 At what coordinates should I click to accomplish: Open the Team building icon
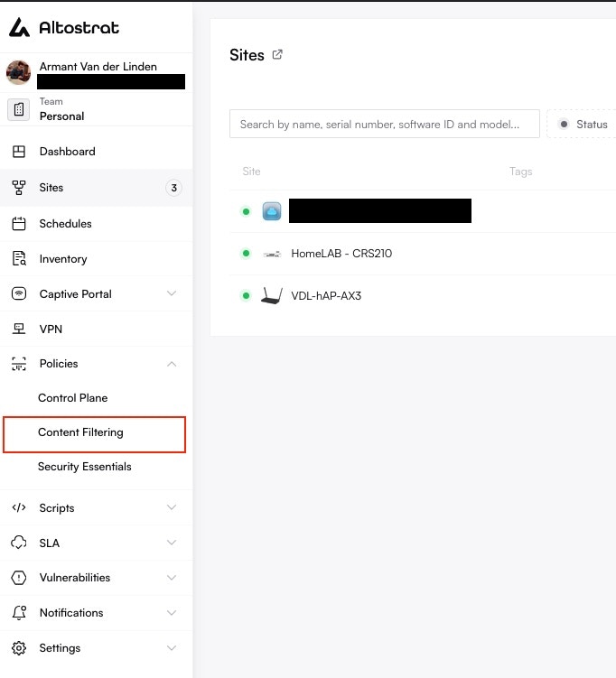[x=19, y=109]
